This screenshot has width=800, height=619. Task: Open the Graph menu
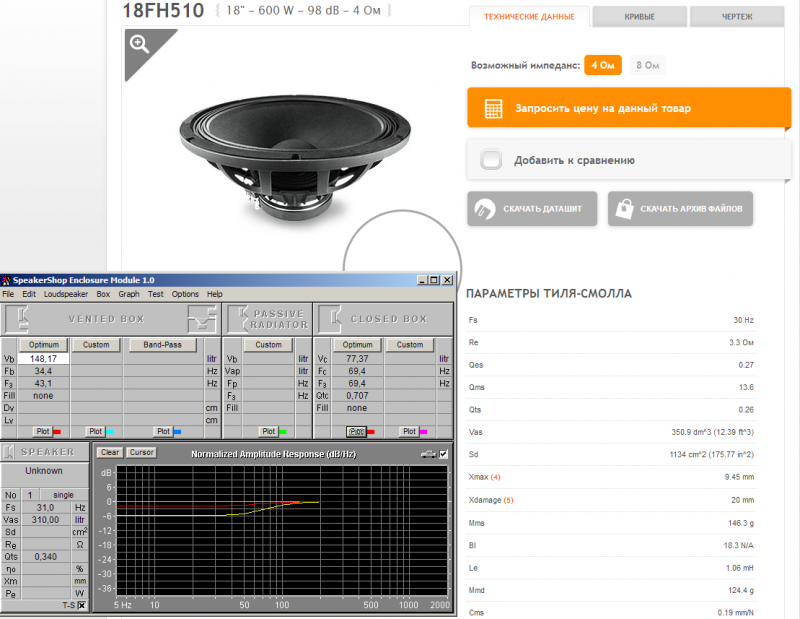[x=128, y=294]
